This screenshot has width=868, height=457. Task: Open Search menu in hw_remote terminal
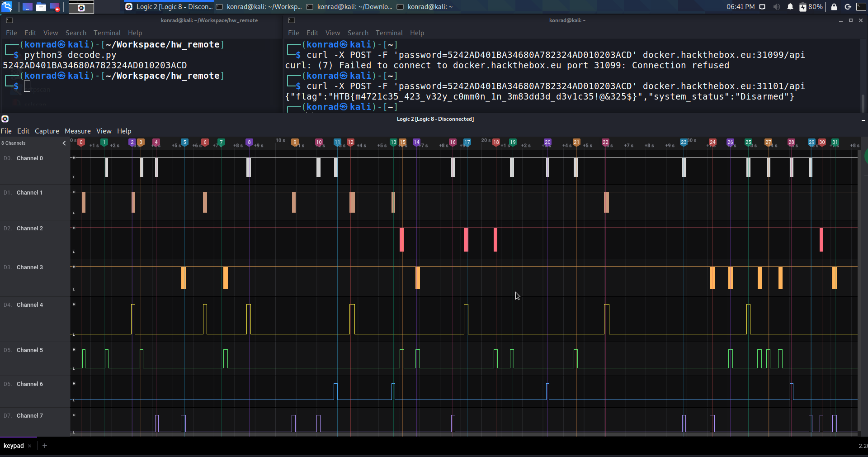pyautogui.click(x=75, y=33)
